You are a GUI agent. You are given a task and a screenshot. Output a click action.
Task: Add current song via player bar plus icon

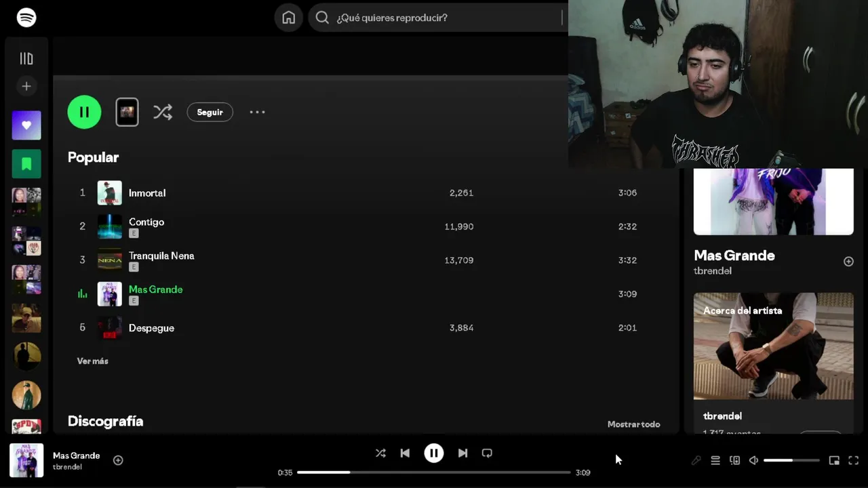click(118, 460)
